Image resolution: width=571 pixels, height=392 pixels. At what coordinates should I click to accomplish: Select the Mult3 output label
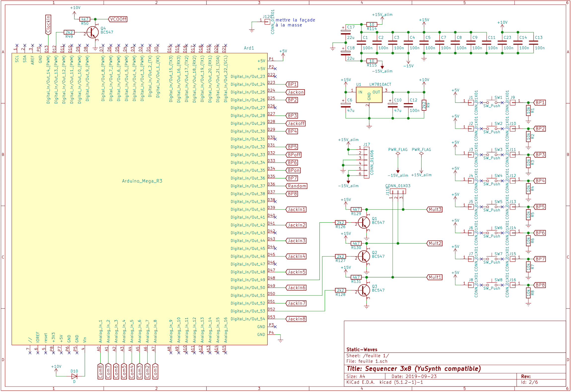coord(435,209)
